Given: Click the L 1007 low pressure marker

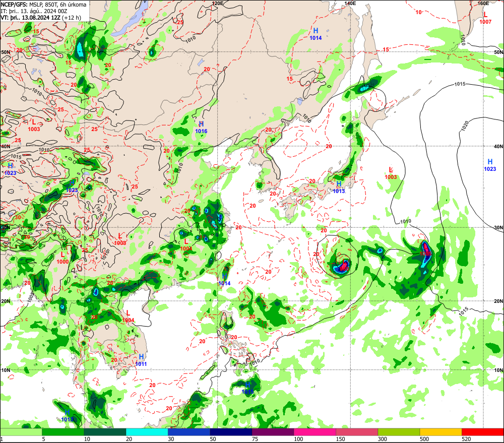Looking at the screenshot, I should 485,18.
